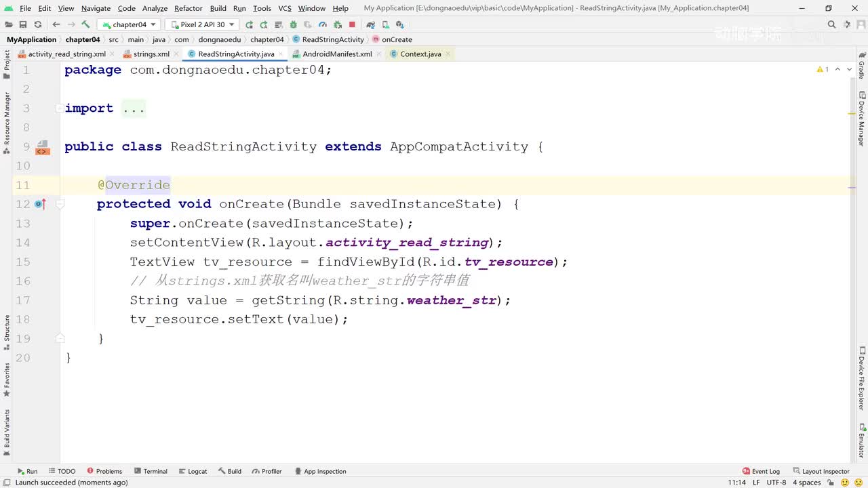Open the chapter04 run configuration dropdown
868x488 pixels.
[x=130, y=24]
